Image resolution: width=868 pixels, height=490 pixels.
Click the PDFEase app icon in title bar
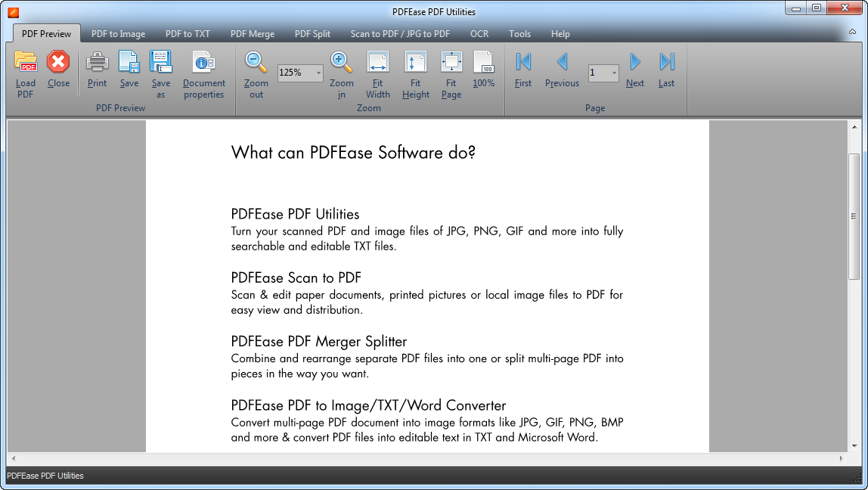pyautogui.click(x=14, y=11)
